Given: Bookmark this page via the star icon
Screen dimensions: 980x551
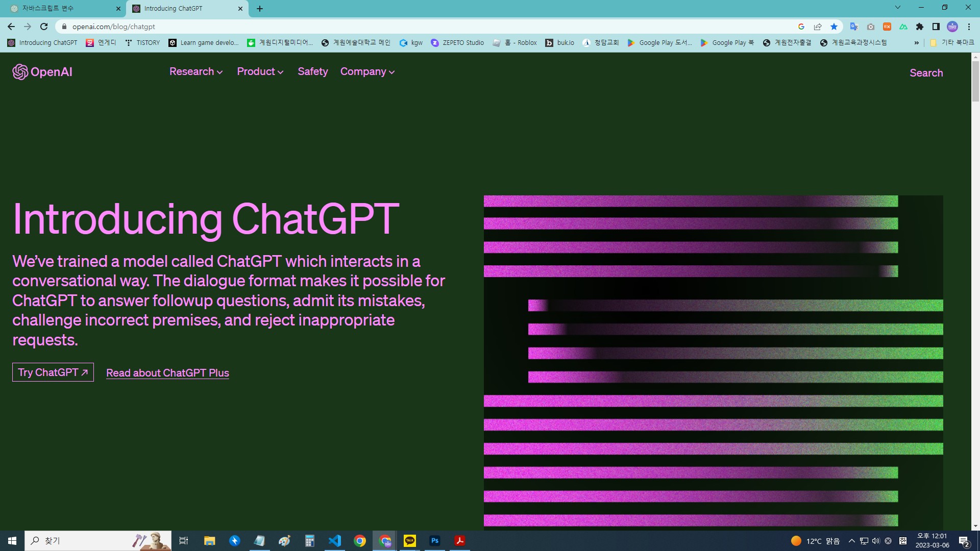Looking at the screenshot, I should (835, 27).
